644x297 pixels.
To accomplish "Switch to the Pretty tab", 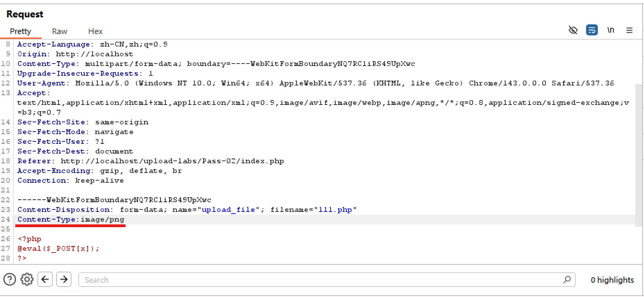I will tap(20, 31).
